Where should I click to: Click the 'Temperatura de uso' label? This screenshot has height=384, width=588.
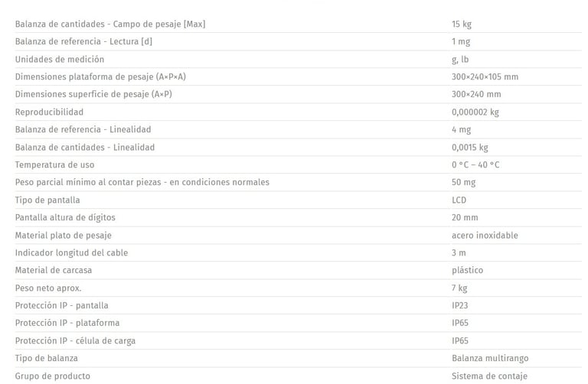coord(54,164)
